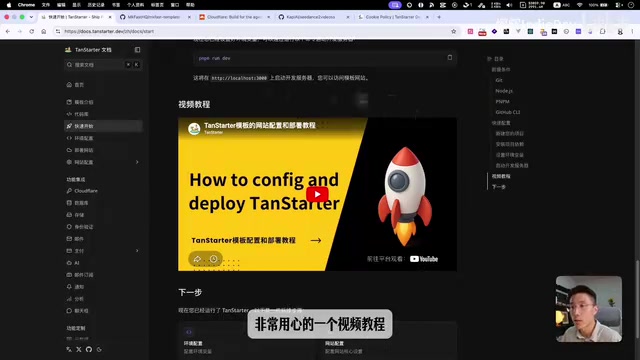Image resolution: width=640 pixels, height=360 pixels.
Task: Jump to Node.js in table of contents
Action: pos(504,91)
